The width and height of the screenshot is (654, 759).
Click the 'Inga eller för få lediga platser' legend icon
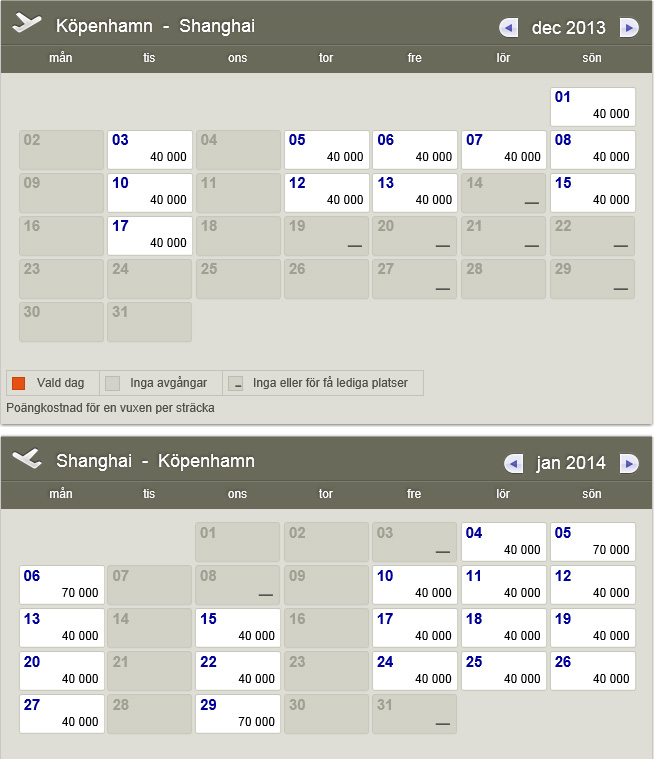click(236, 383)
